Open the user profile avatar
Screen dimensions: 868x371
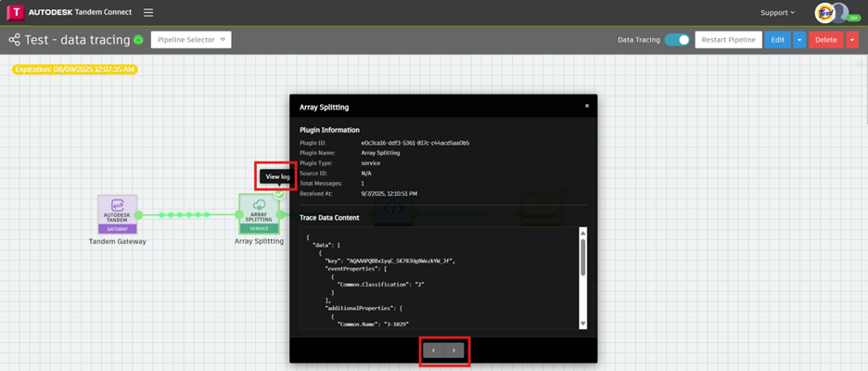838,13
